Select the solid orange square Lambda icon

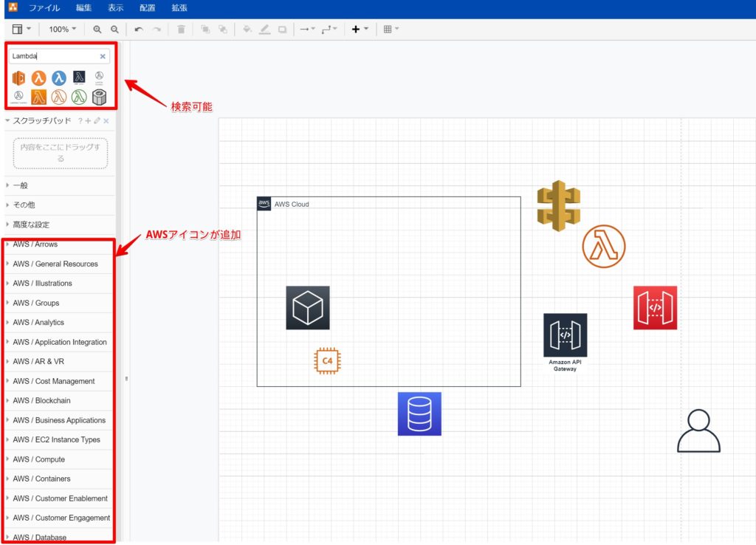[38, 97]
